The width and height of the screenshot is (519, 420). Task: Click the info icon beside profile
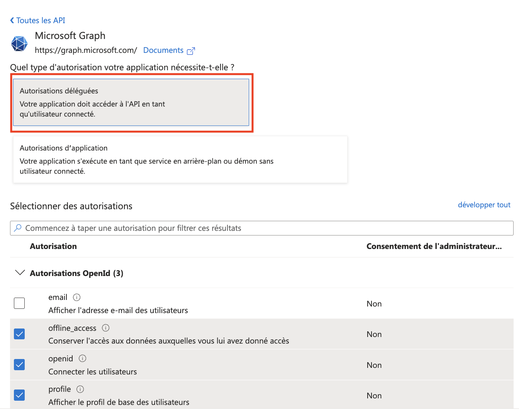point(80,389)
